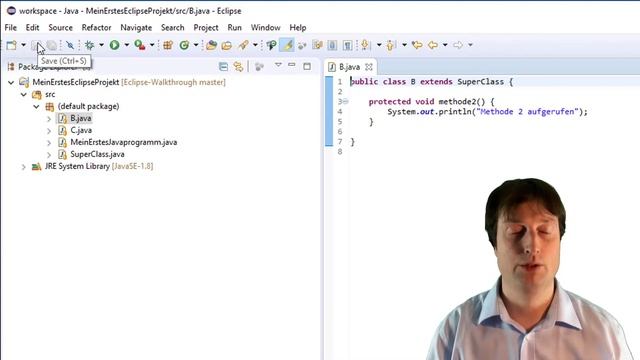Open the Navigate menu
The width and height of the screenshot is (640, 360).
point(136,27)
